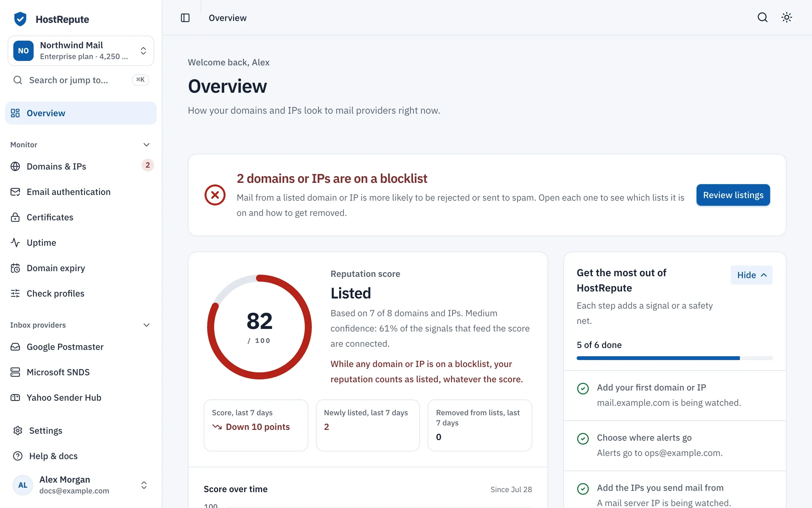This screenshot has height=508, width=812.
Task: Click the Score over time heading
Action: [x=236, y=489]
